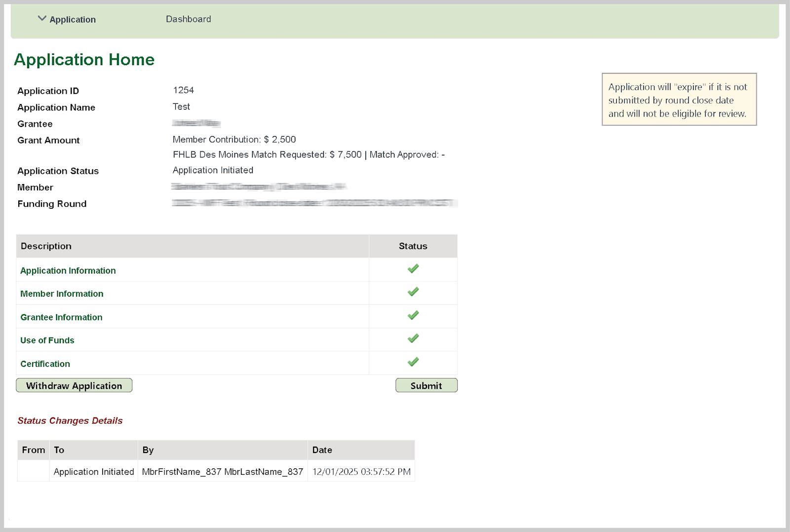Open the Certification section link
The image size is (790, 532).
tap(45, 364)
